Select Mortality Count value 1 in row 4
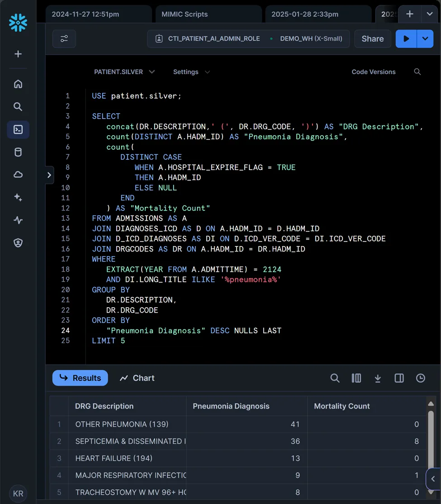Viewport: 441px width, 504px height. (x=367, y=475)
